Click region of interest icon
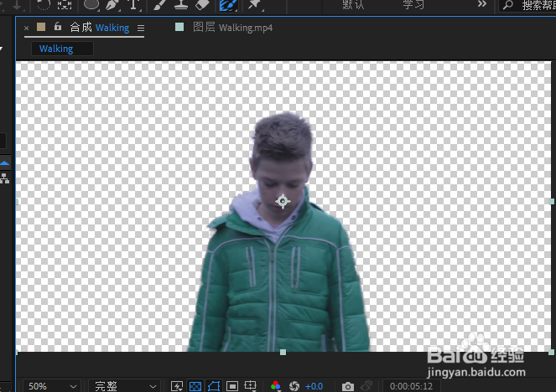The width and height of the screenshot is (556, 392). tap(232, 386)
